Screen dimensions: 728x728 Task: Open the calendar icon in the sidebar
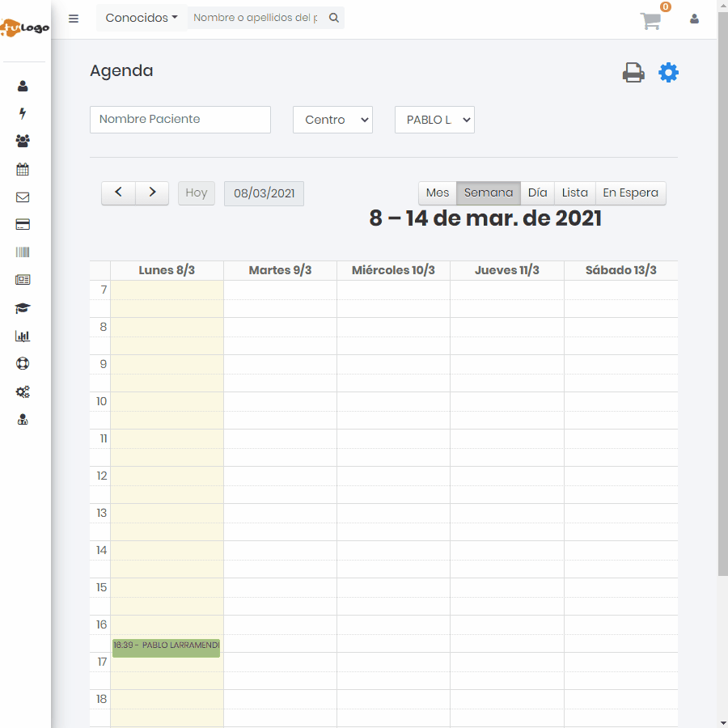coord(23,169)
